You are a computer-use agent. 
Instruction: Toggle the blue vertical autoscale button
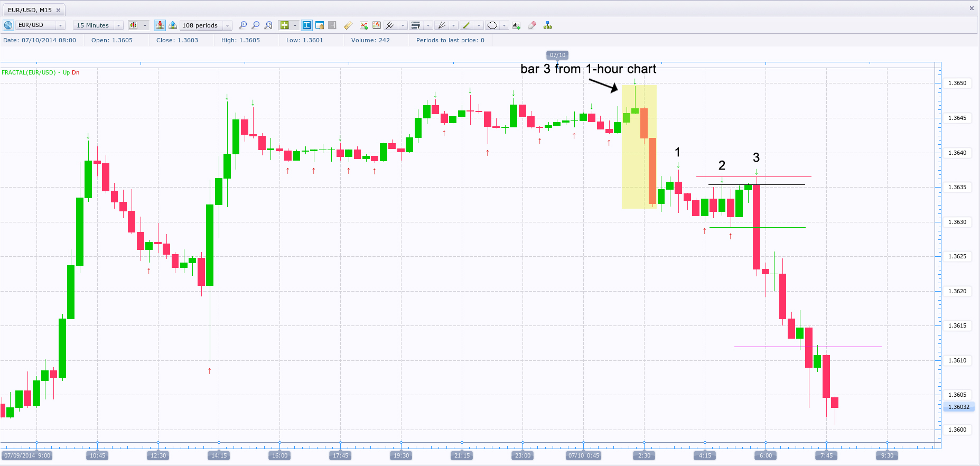pos(306,25)
